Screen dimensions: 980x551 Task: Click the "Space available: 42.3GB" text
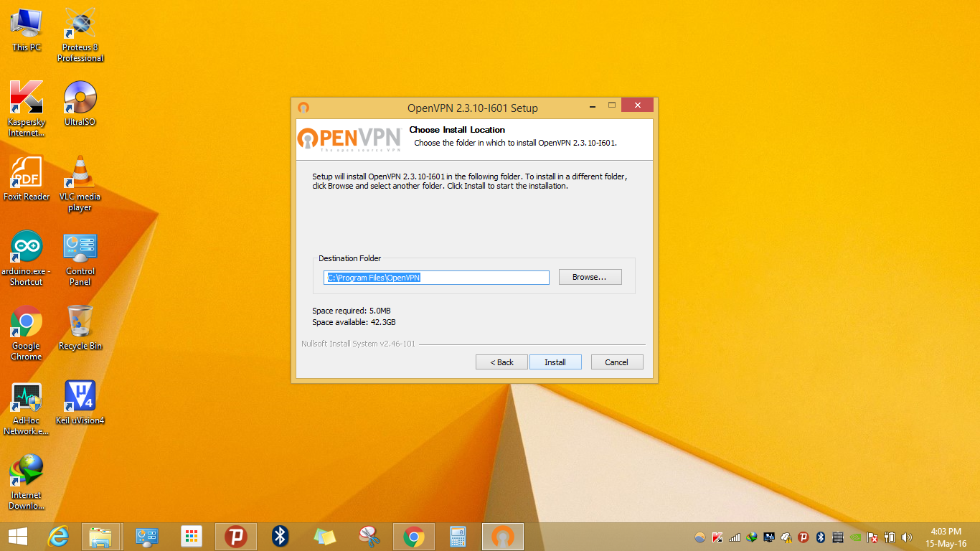click(x=354, y=322)
